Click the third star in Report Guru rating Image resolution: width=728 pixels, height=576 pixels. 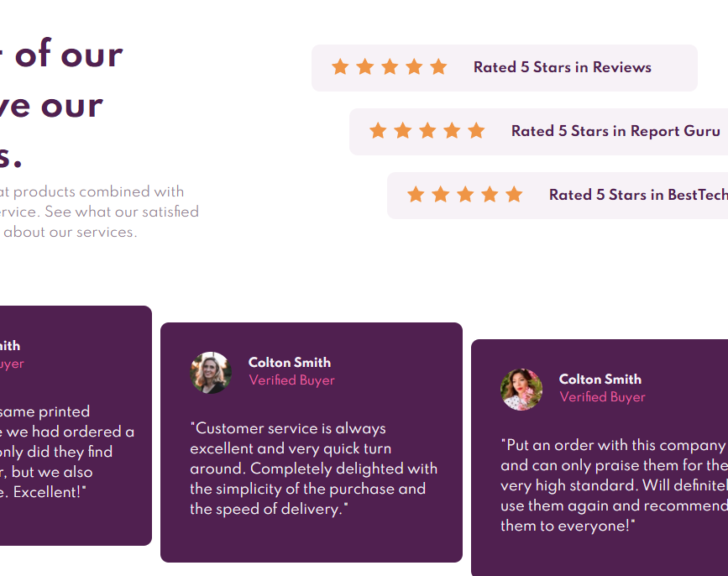(427, 131)
